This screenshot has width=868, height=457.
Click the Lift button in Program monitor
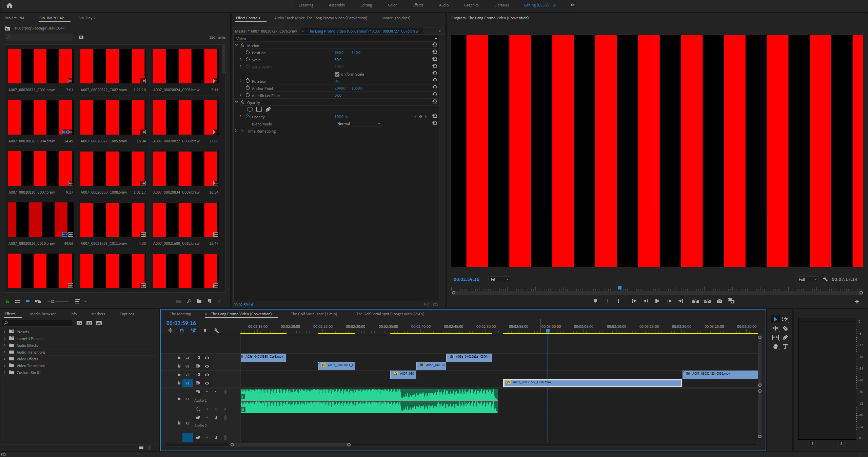[x=695, y=301]
